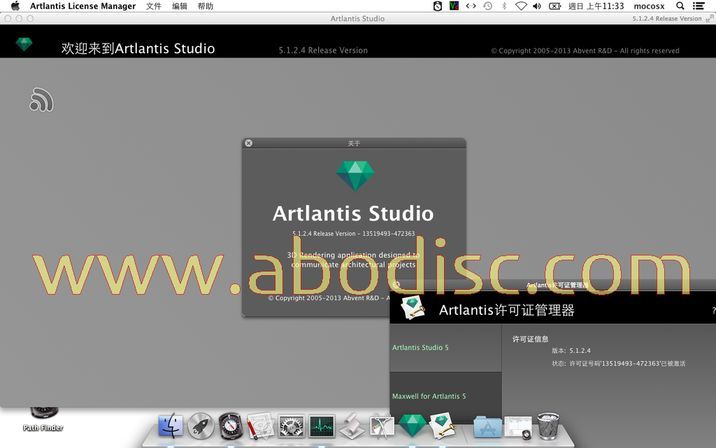The height and width of the screenshot is (448, 716).
Task: Open the Trash in the dock
Action: click(548, 426)
